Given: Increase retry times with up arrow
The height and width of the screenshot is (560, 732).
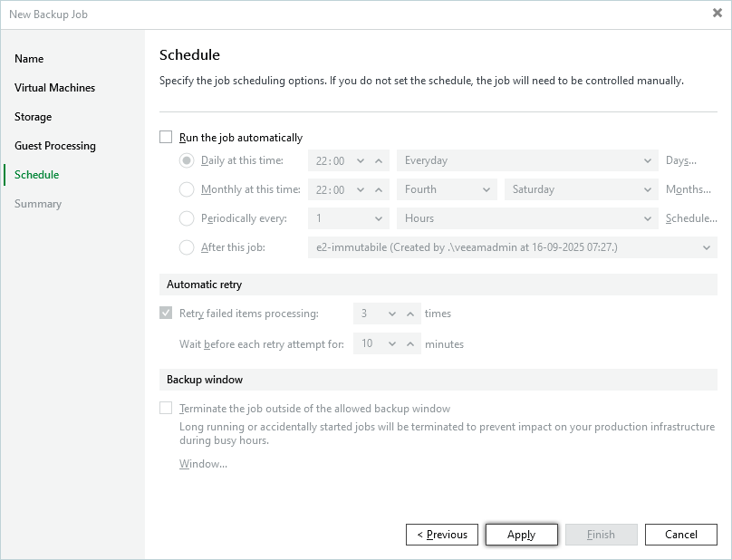Looking at the screenshot, I should [410, 314].
